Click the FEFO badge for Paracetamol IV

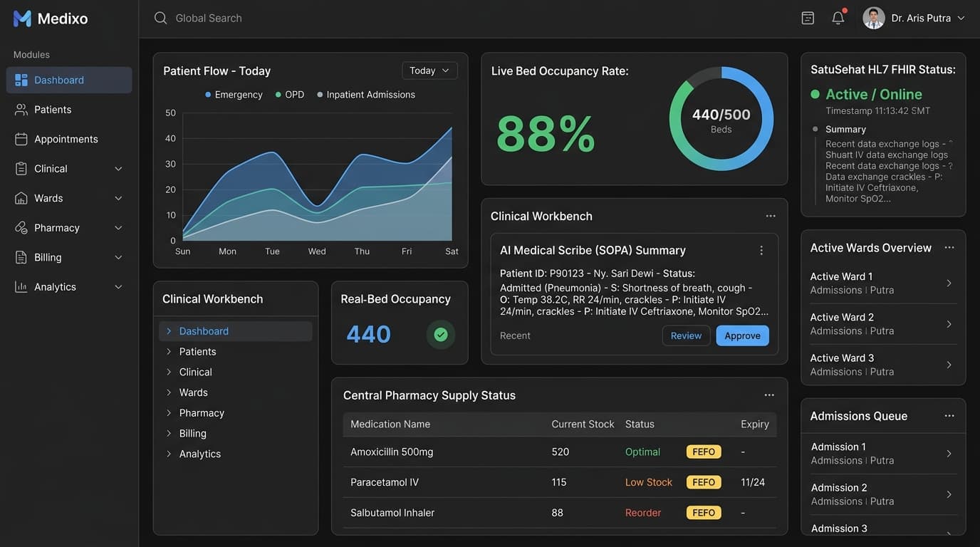click(x=704, y=482)
